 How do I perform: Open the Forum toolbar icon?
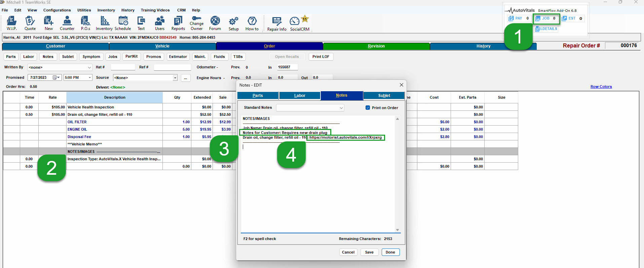coord(215,23)
